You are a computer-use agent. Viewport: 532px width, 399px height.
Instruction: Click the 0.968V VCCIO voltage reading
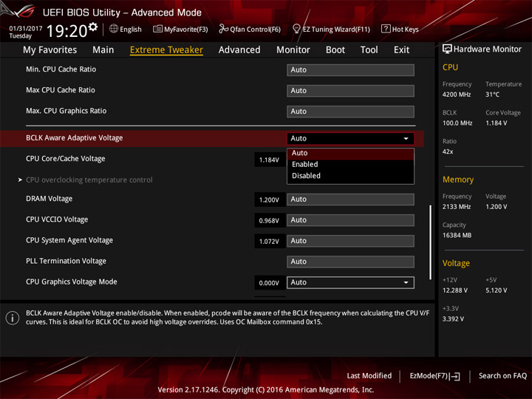tap(269, 221)
